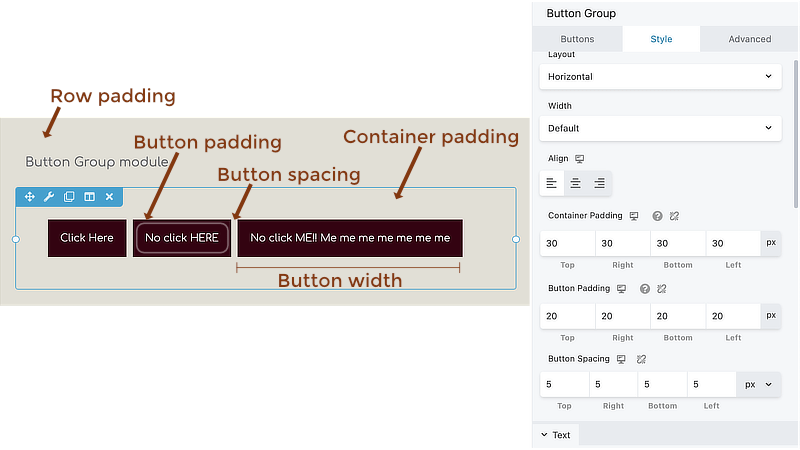This screenshot has height=450, width=800.
Task: Edit Button Padding Bottom field
Action: [x=678, y=316]
